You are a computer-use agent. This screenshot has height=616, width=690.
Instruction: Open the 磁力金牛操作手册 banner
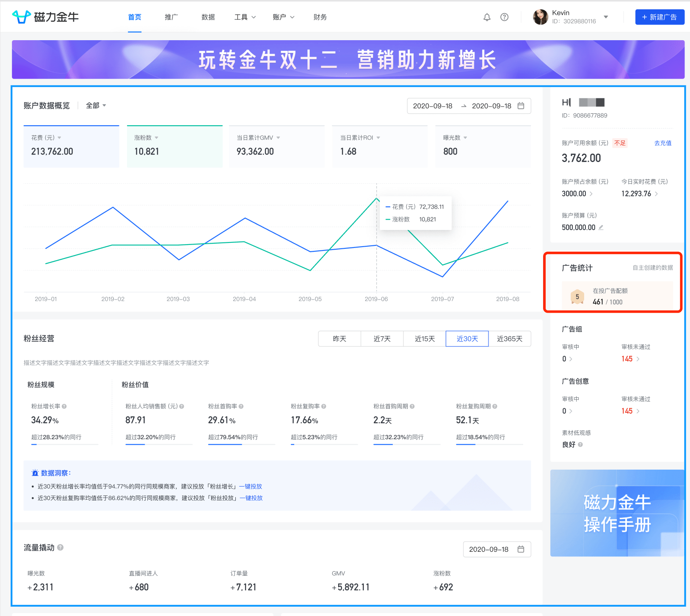pyautogui.click(x=617, y=513)
